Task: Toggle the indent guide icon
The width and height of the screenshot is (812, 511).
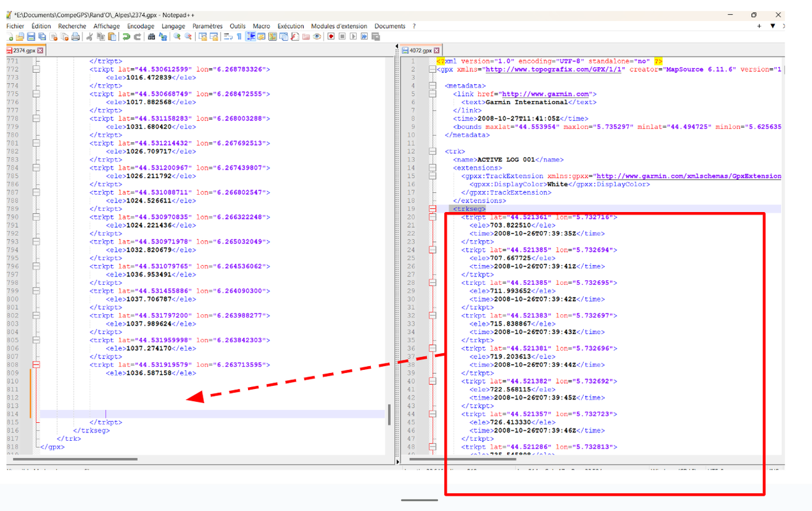Action: (x=251, y=37)
